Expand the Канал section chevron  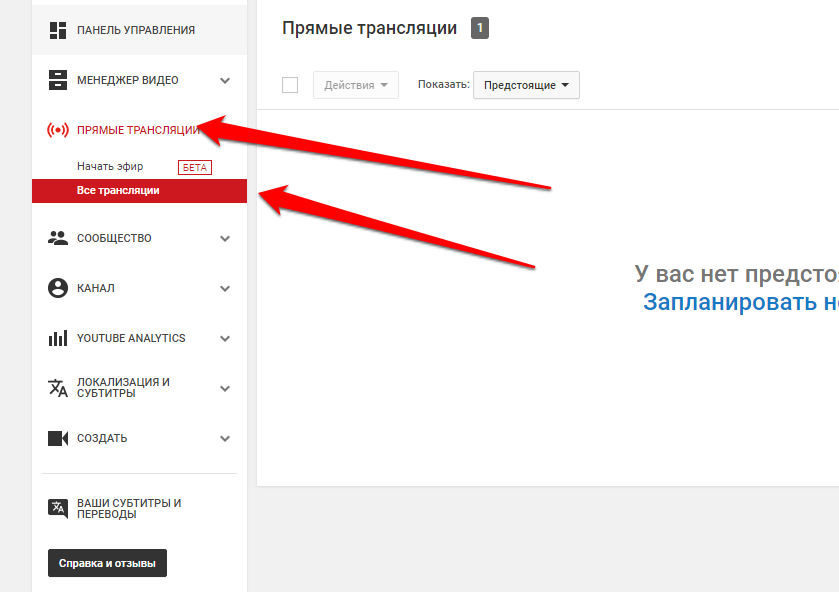(x=225, y=289)
